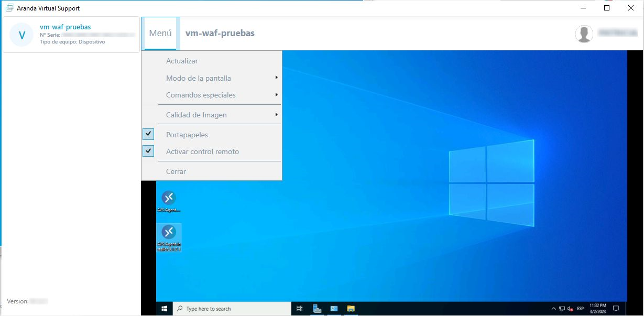Click the remote network tray icon
Image resolution: width=644 pixels, height=316 pixels.
[x=562, y=309]
